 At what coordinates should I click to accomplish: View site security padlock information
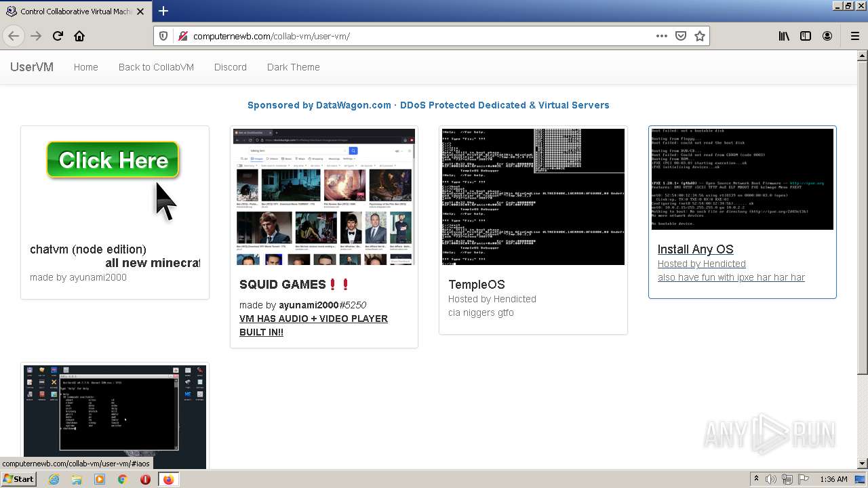point(182,36)
